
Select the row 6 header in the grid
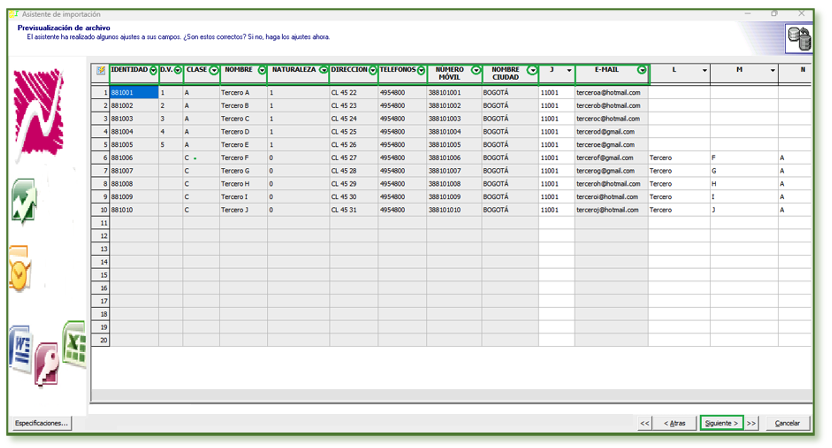100,158
